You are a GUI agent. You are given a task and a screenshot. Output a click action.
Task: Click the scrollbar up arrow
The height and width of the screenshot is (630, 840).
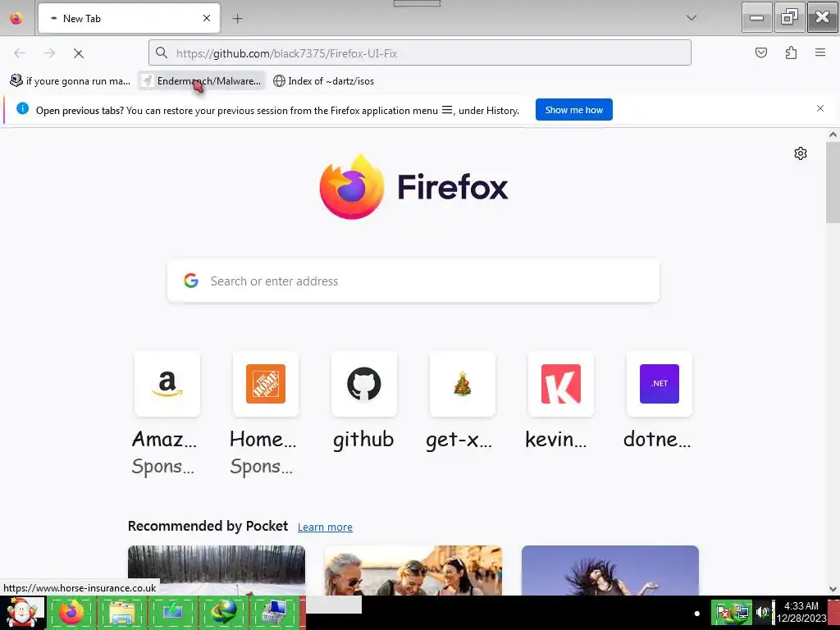tap(833, 135)
